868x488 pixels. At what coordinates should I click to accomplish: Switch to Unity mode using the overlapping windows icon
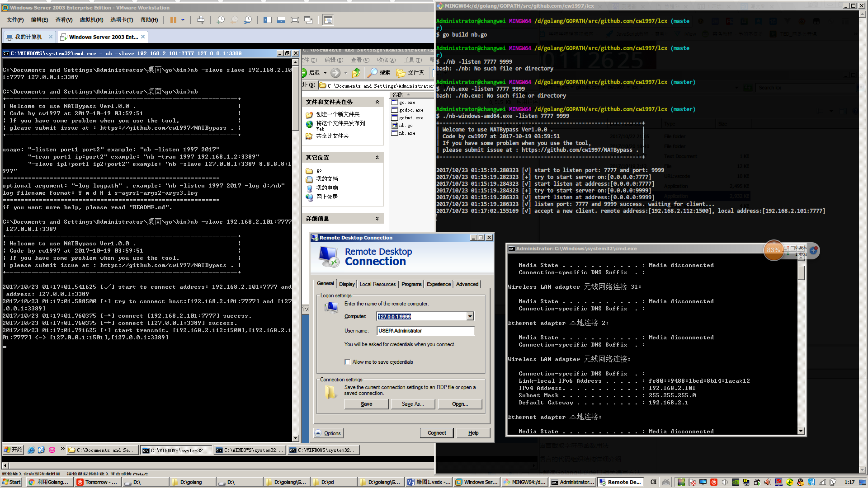click(x=308, y=20)
